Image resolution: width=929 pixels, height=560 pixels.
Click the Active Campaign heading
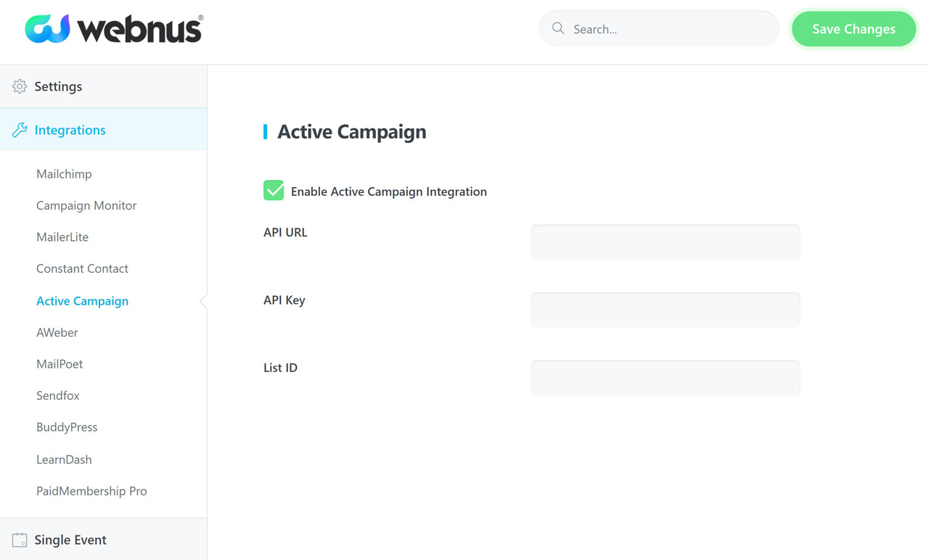[x=352, y=132]
